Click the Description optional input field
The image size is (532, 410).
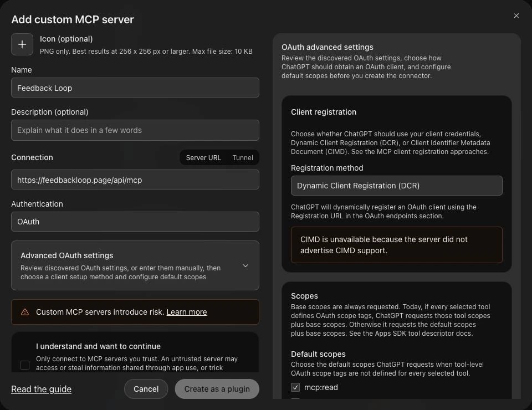coord(135,130)
